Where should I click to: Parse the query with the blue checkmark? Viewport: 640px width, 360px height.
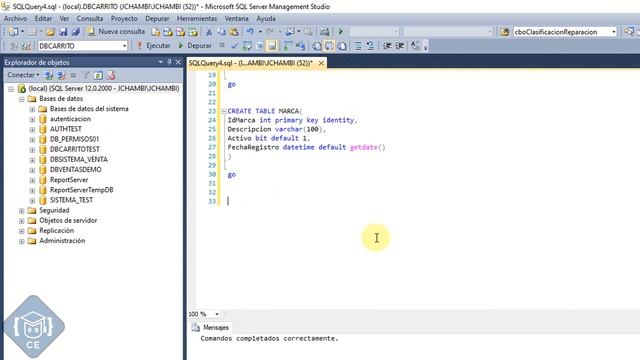pyautogui.click(x=234, y=46)
